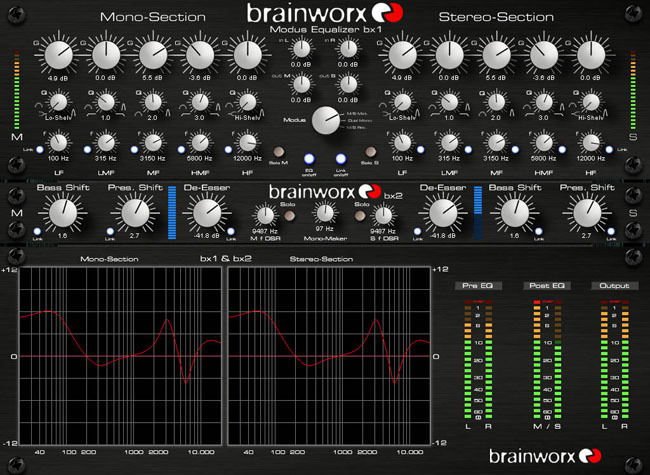Click the Stereo-Section HMF Q knob set to 3.0
This screenshot has height=475, width=650.
tap(544, 102)
